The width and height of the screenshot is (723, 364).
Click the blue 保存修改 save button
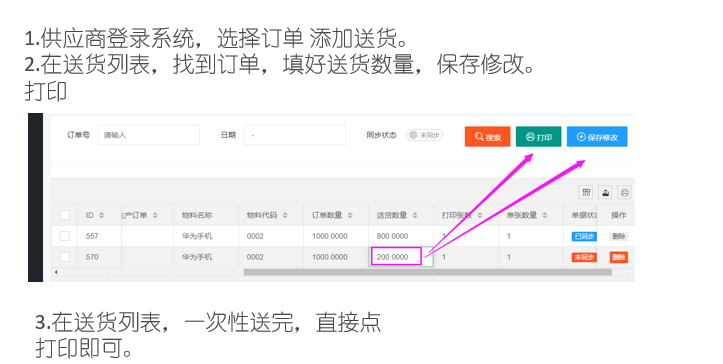point(597,137)
